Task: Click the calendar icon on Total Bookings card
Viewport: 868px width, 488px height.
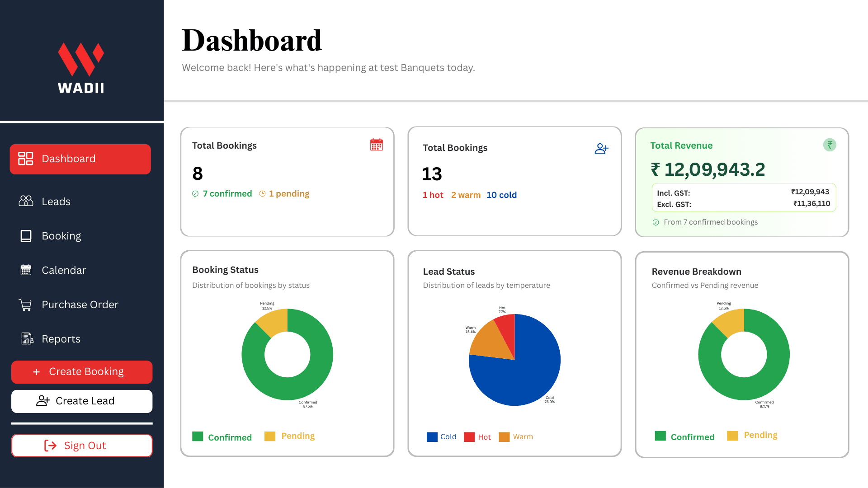Action: point(377,145)
